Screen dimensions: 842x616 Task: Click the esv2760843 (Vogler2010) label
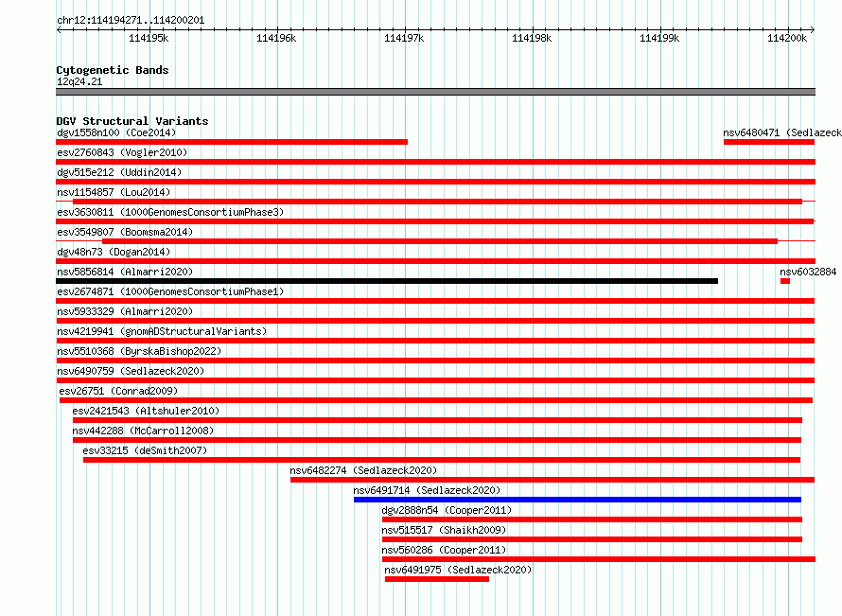122,152
